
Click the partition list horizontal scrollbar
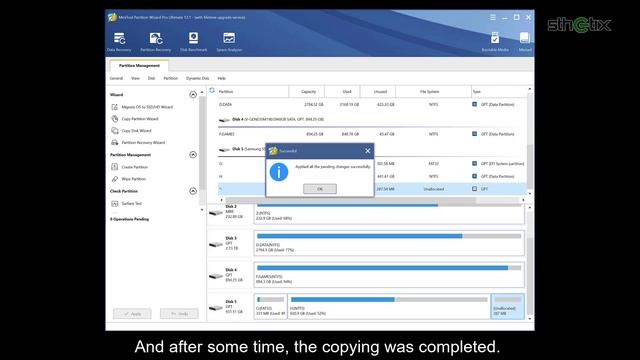pyautogui.click(x=351, y=200)
